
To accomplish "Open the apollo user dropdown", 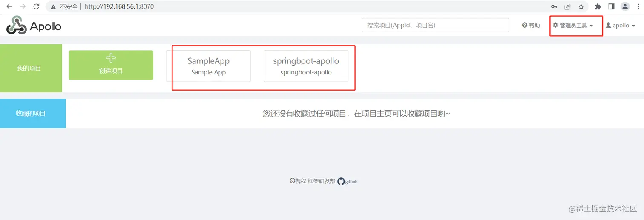I will coord(621,26).
